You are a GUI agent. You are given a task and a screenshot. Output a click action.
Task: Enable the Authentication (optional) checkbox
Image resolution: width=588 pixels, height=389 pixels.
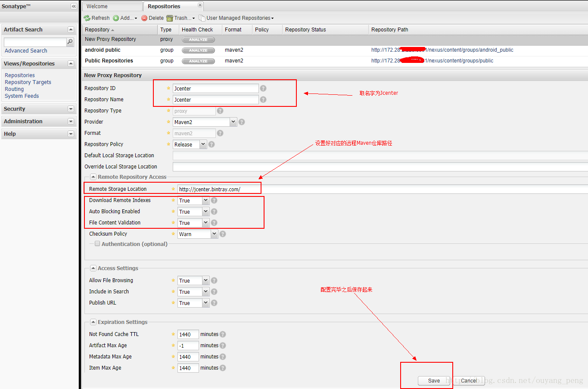(97, 244)
